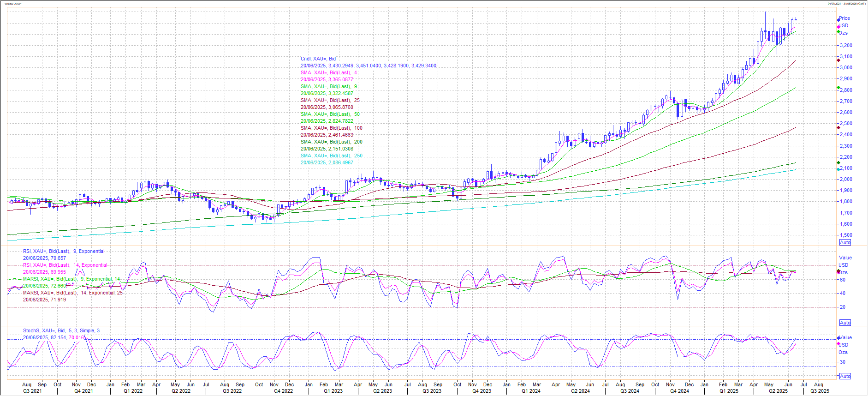Click the Auto scale button of the price panel
868x396 pixels.
845,242
